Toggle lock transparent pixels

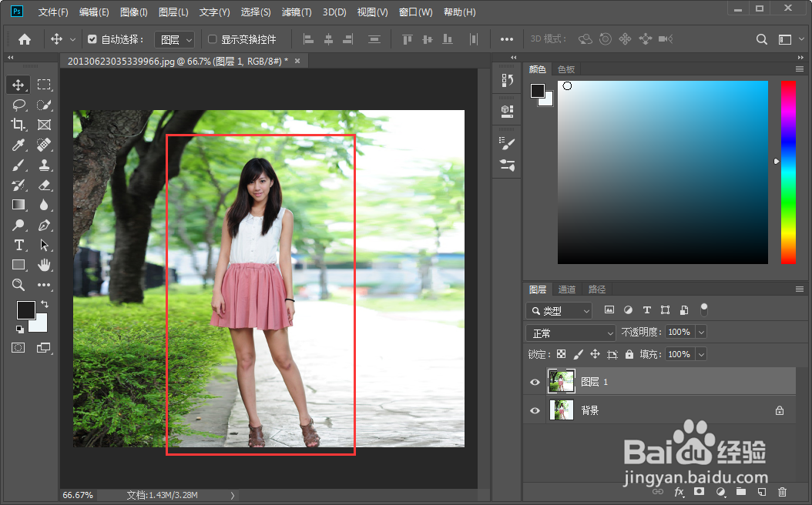(x=561, y=354)
